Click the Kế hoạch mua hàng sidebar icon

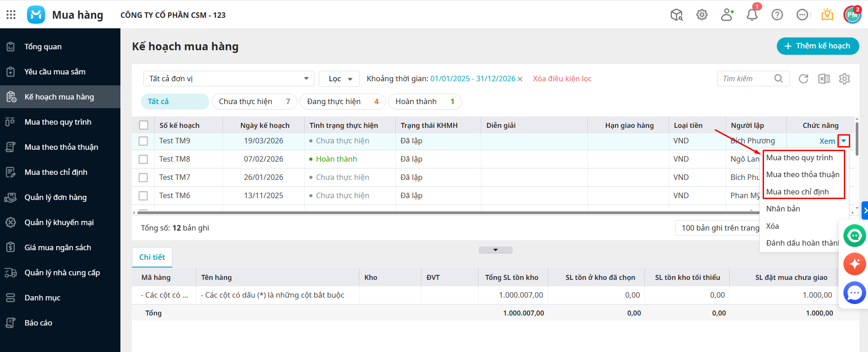point(10,97)
